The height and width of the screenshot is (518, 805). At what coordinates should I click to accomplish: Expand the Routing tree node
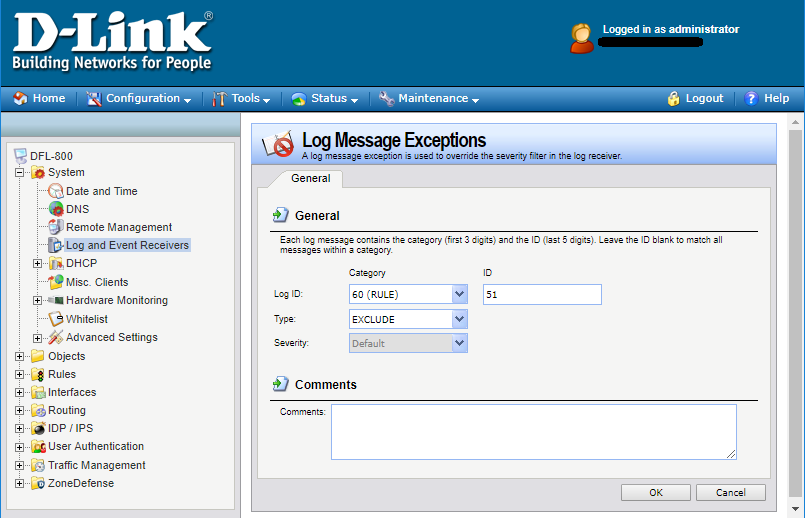tap(20, 411)
